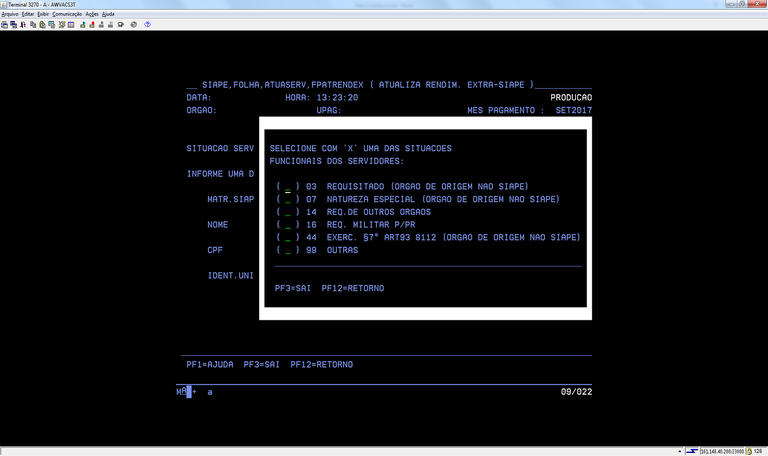Click PF1=AJUDA at the bottom of the screen
The height and width of the screenshot is (456, 768).
[x=209, y=364]
